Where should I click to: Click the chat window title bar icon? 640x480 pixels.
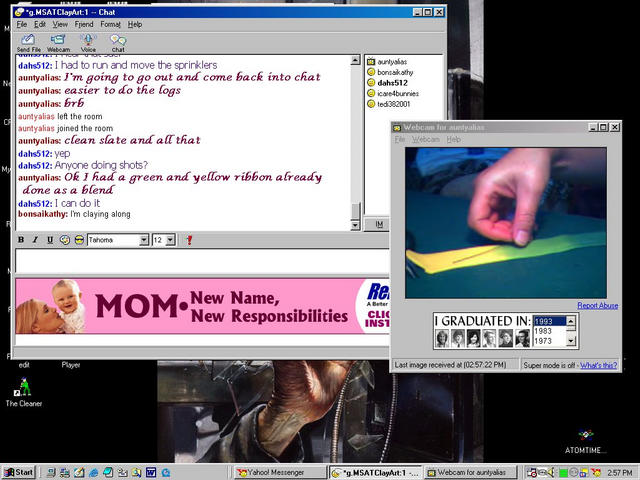tap(19, 13)
